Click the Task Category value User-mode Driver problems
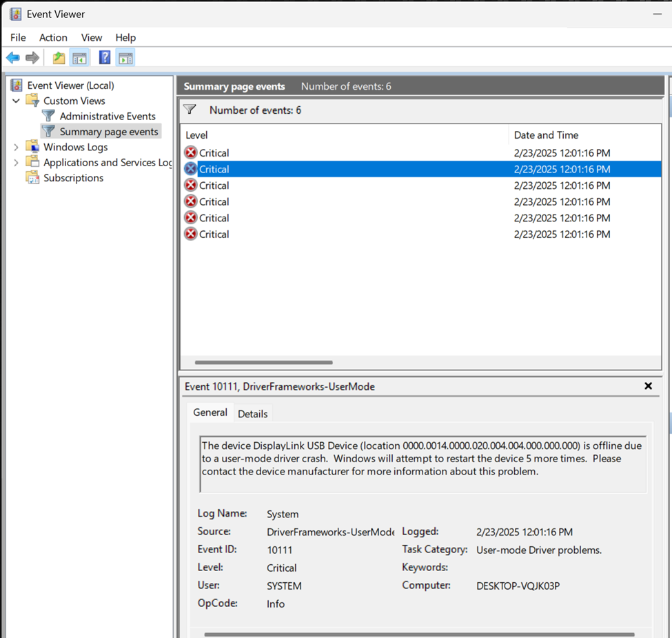The width and height of the screenshot is (672, 638). pyautogui.click(x=539, y=550)
